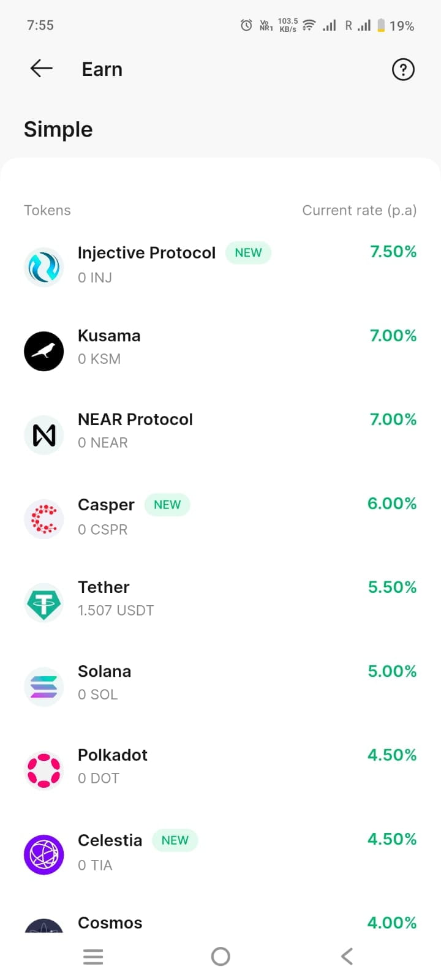Tap the Injective Protocol NEW badge
This screenshot has height=980, width=441.
click(248, 253)
